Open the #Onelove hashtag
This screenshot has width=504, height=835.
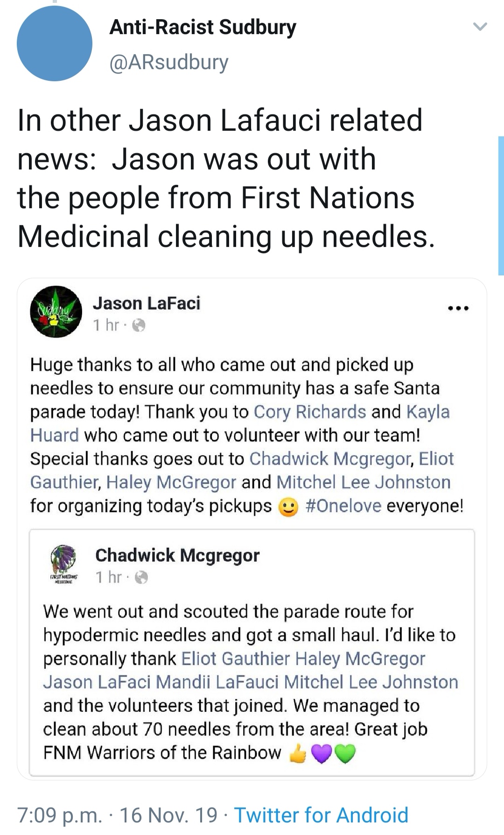(343, 505)
